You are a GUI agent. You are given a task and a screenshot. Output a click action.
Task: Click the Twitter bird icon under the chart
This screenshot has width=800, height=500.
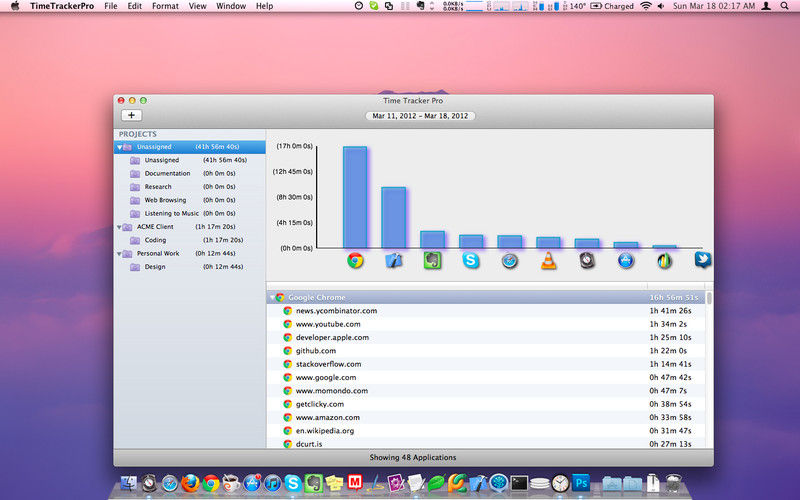tap(703, 260)
